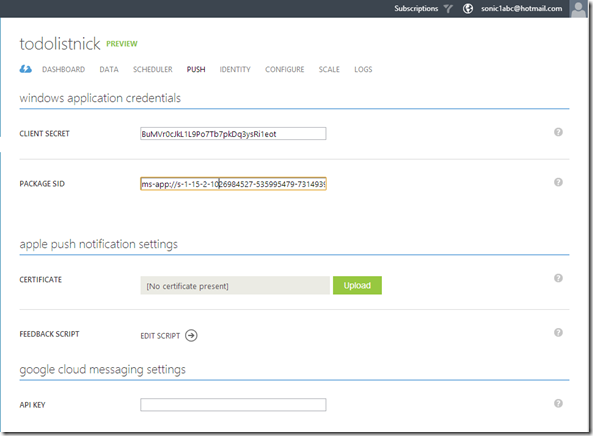
Task: Click the green PREVIEW label
Action: 122,44
